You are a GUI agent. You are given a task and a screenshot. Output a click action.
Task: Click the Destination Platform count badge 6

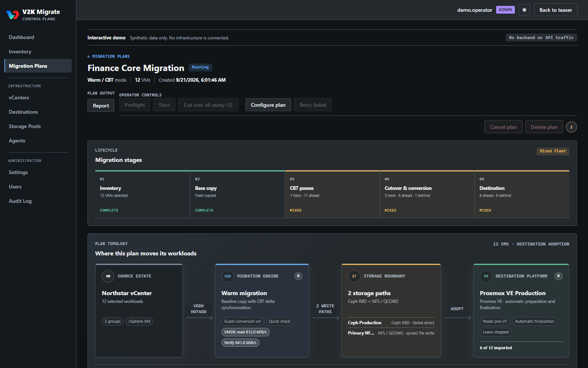coord(559,276)
